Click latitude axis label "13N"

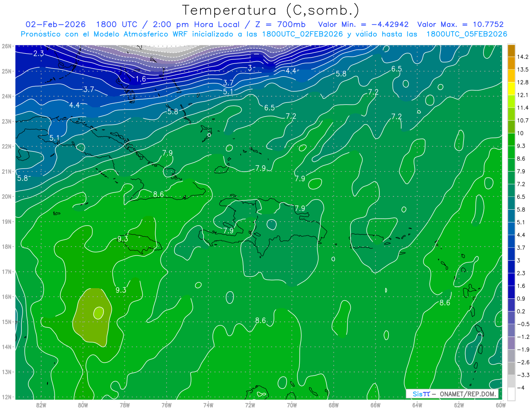click(x=6, y=372)
